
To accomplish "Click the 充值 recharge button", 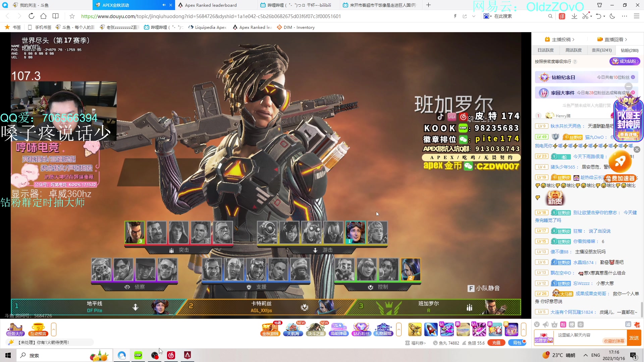I will point(496,343).
